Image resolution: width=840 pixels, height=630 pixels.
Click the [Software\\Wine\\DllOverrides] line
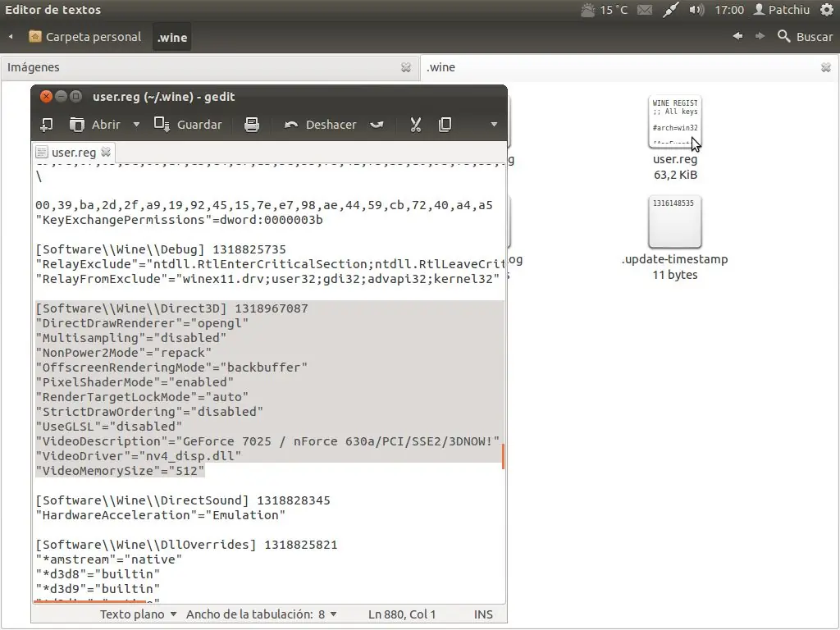coord(186,545)
